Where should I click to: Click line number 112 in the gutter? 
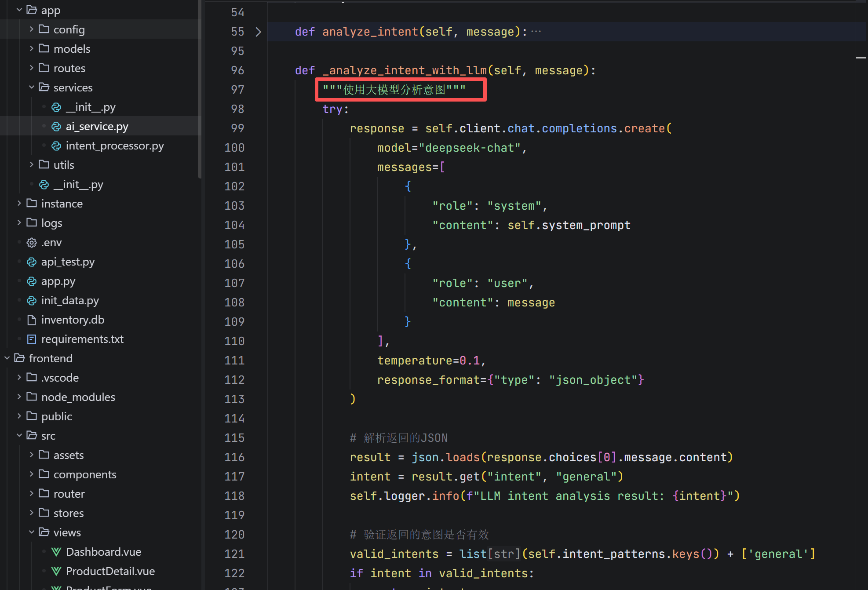(x=234, y=380)
